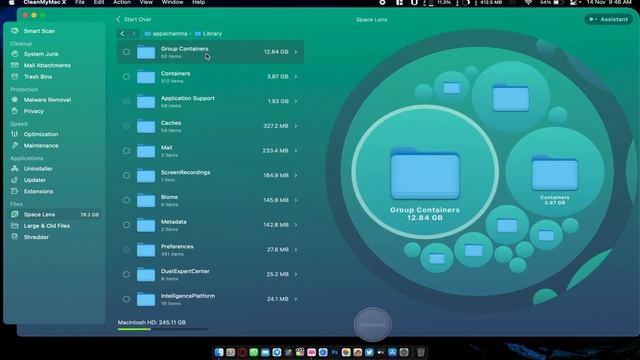Click the Macintosh HD usage bar

162,329
